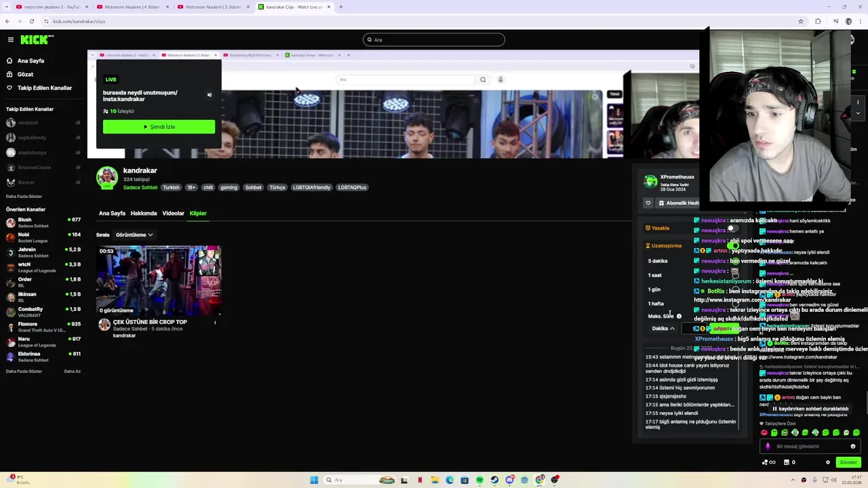
Task: Click kandrakar profile avatar
Action: (x=106, y=178)
